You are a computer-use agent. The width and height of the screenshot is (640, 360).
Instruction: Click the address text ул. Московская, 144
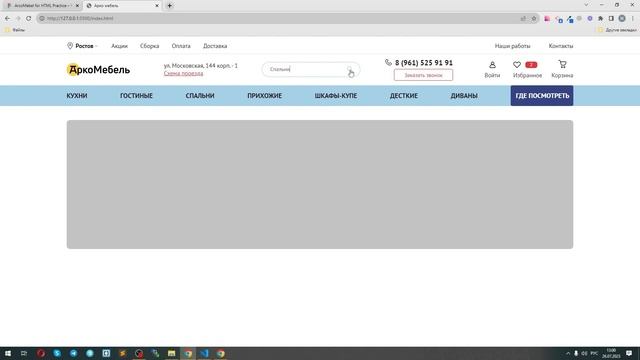pyautogui.click(x=200, y=65)
